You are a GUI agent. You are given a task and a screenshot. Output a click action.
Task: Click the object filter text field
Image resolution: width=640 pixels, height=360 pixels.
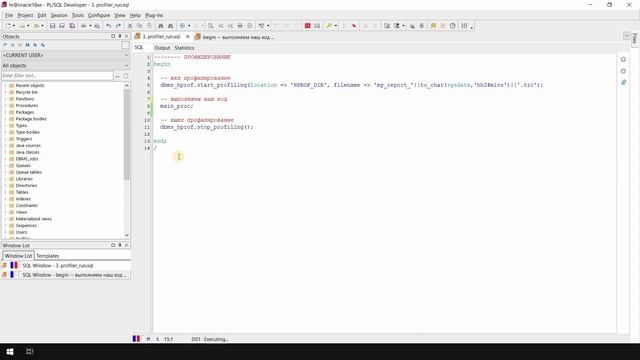57,76
